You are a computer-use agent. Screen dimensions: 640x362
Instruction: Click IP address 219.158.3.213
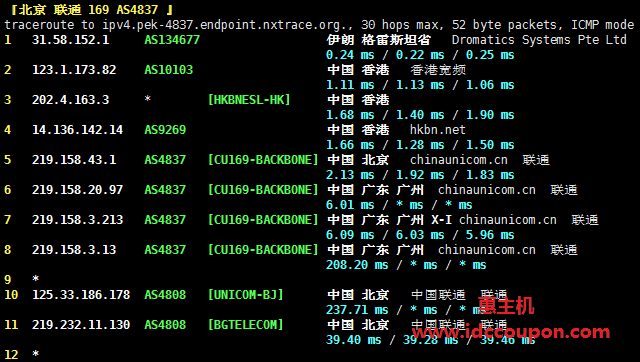[78, 220]
